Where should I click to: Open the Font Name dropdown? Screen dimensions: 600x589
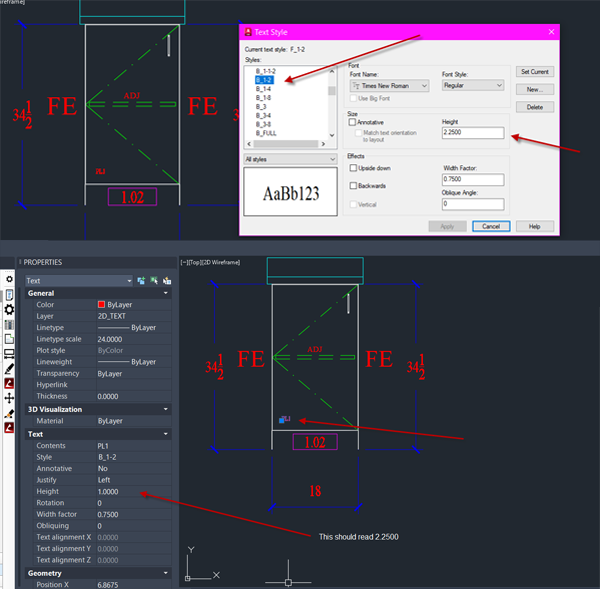click(388, 86)
